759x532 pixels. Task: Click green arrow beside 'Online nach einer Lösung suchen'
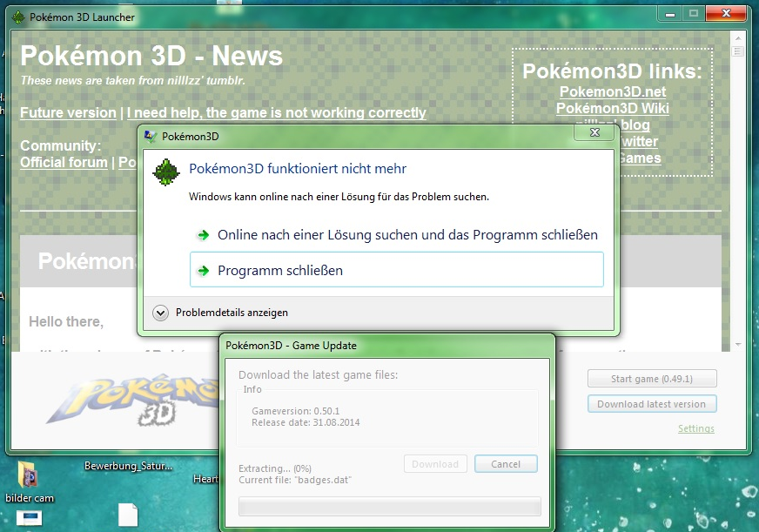coord(204,235)
